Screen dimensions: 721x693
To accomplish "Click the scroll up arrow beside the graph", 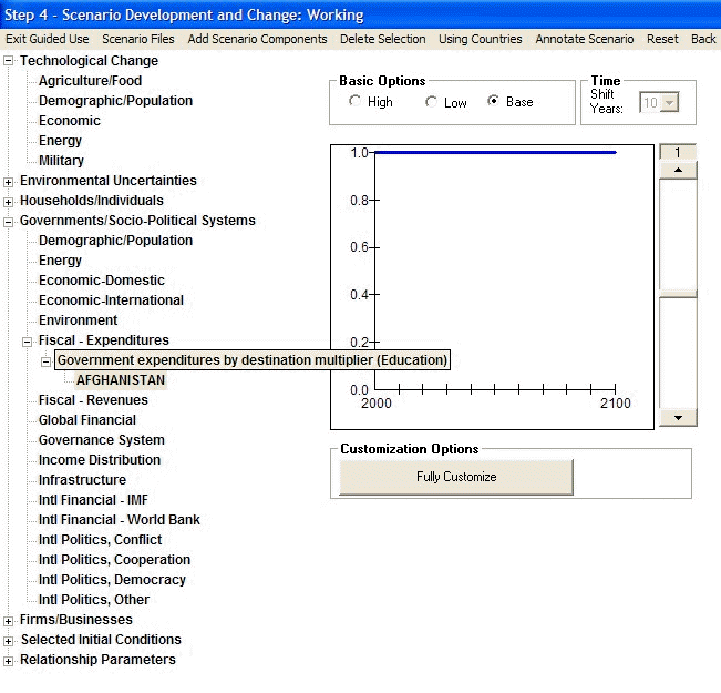I will [x=679, y=170].
